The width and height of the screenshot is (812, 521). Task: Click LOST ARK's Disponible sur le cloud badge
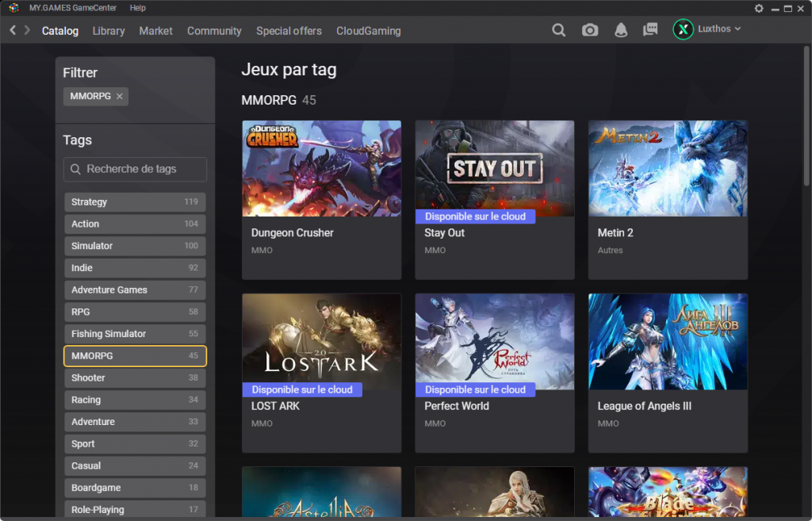point(302,390)
